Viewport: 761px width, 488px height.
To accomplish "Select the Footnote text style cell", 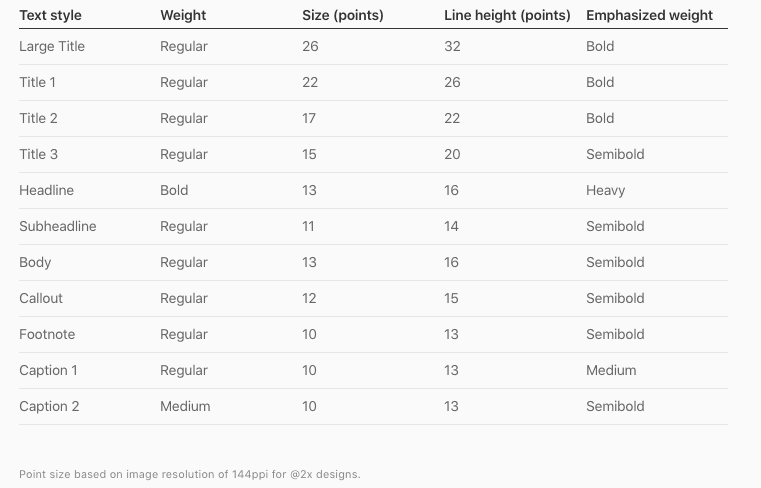I will point(47,334).
